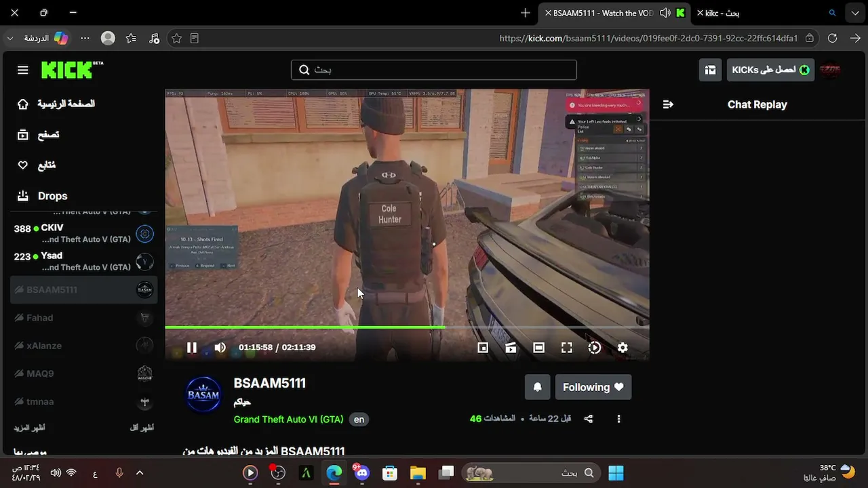
Task: Open File Explorer from the taskbar
Action: click(417, 473)
